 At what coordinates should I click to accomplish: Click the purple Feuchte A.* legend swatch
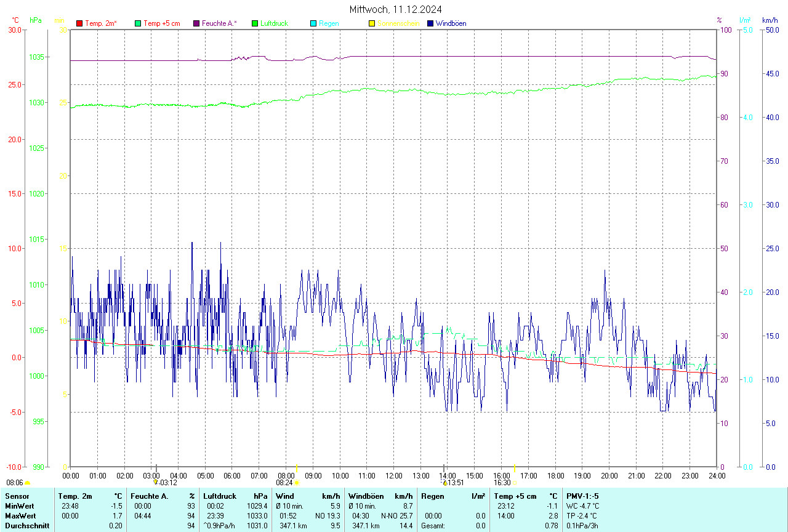pos(196,23)
